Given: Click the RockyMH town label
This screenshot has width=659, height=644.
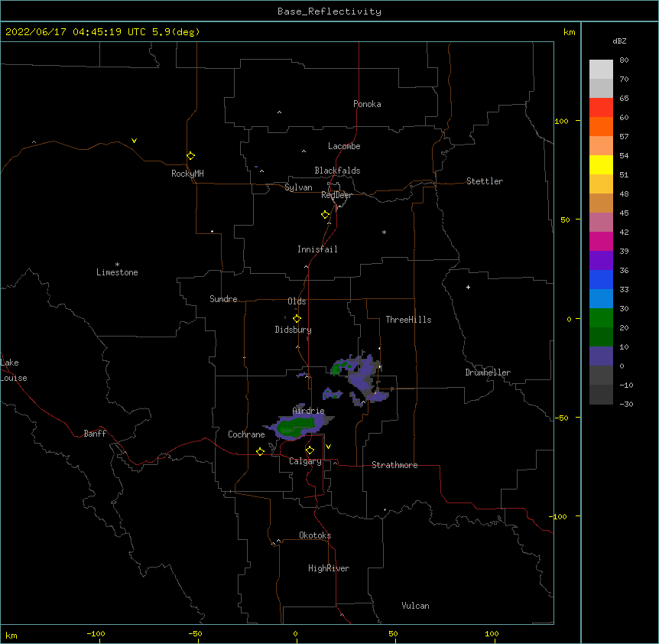Looking at the screenshot, I should [x=187, y=174].
